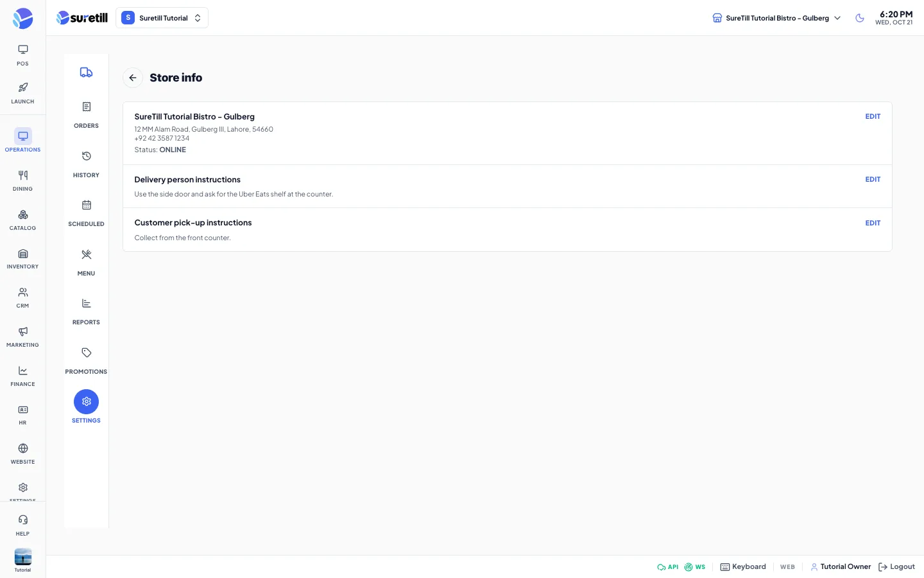Go back using the arrow button next to Store info

coord(133,78)
